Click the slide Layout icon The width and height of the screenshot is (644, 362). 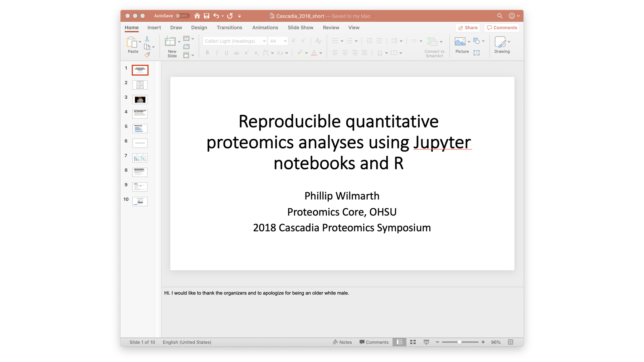pos(186,39)
